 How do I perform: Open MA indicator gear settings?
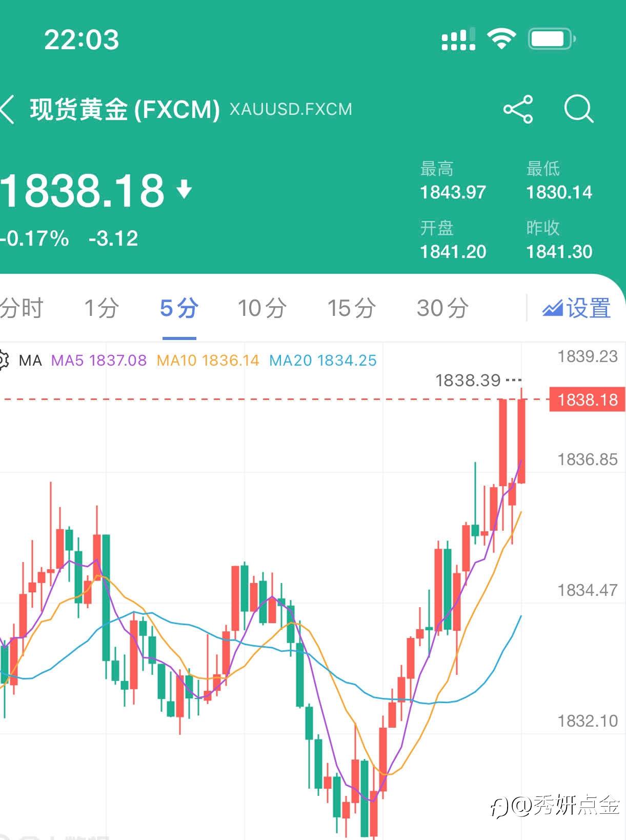pos(3,361)
